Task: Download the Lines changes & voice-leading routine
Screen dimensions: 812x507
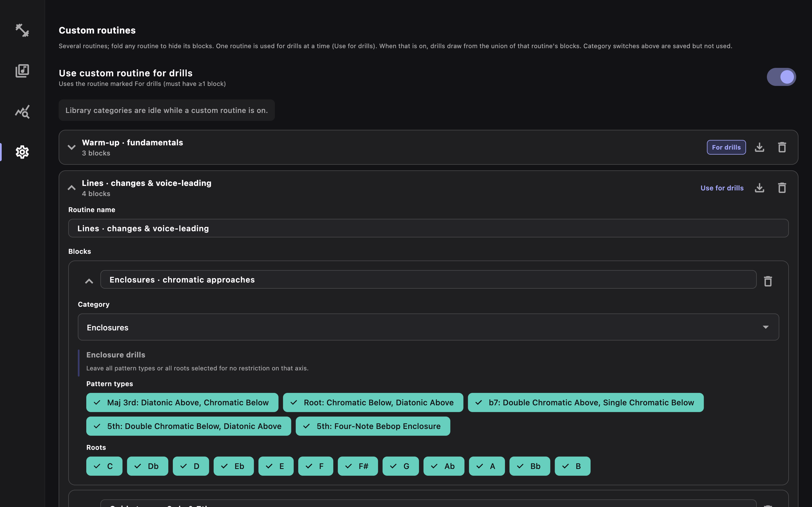Action: (759, 188)
